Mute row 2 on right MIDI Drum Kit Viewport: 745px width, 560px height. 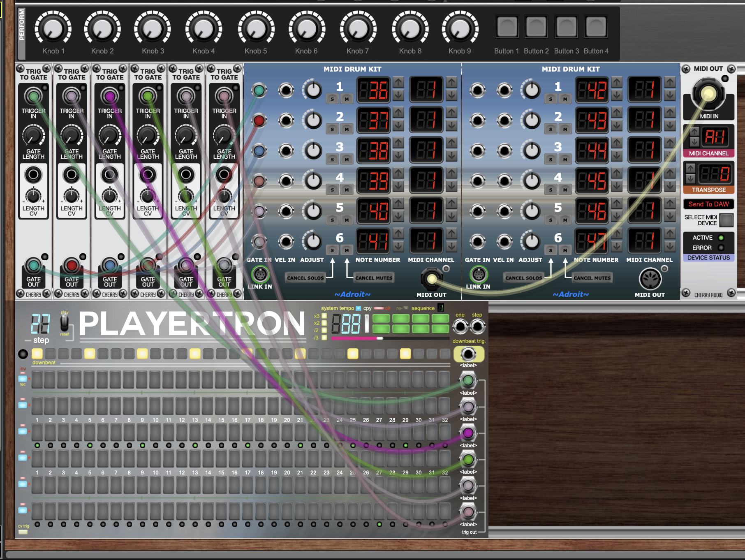pyautogui.click(x=565, y=129)
